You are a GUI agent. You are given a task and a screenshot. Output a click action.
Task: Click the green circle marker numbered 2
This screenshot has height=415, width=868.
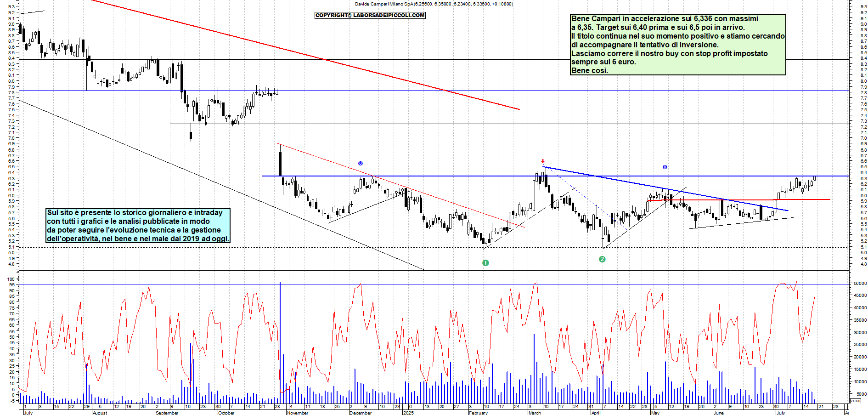tap(602, 259)
